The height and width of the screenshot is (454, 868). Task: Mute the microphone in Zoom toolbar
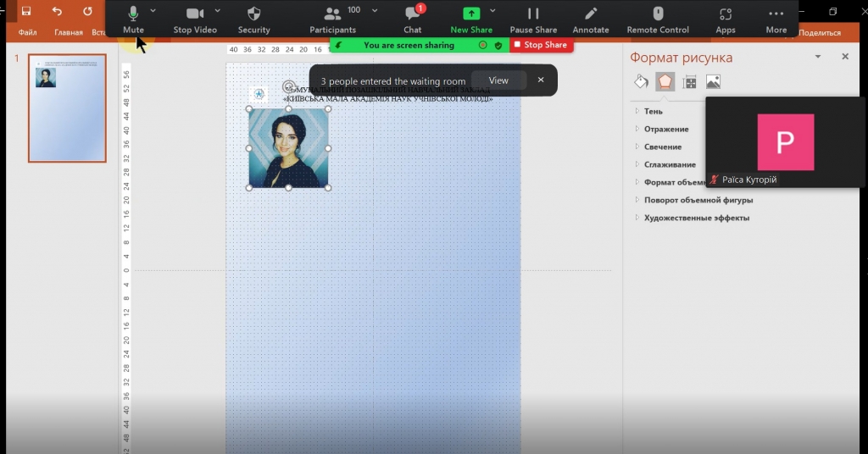tap(133, 20)
